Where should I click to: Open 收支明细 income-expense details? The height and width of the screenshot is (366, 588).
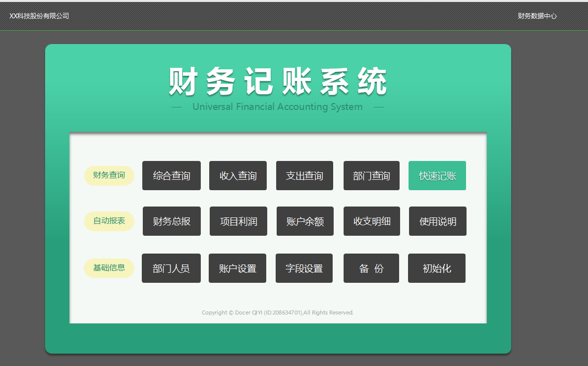click(x=371, y=221)
